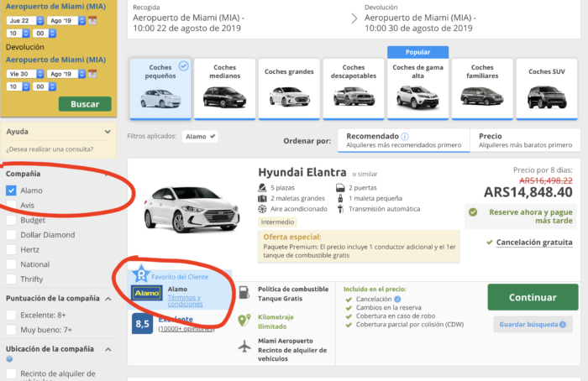Check the Recinto de alquiler location filter
The image size is (588, 381).
coord(11,373)
